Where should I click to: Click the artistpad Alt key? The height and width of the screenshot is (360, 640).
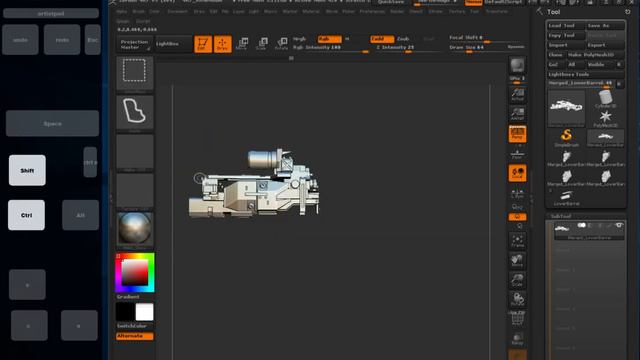[x=80, y=215]
